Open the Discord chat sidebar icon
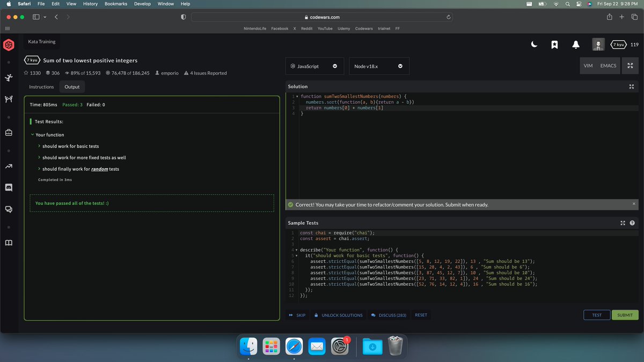Screen dimensions: 644x362 [x=9, y=188]
